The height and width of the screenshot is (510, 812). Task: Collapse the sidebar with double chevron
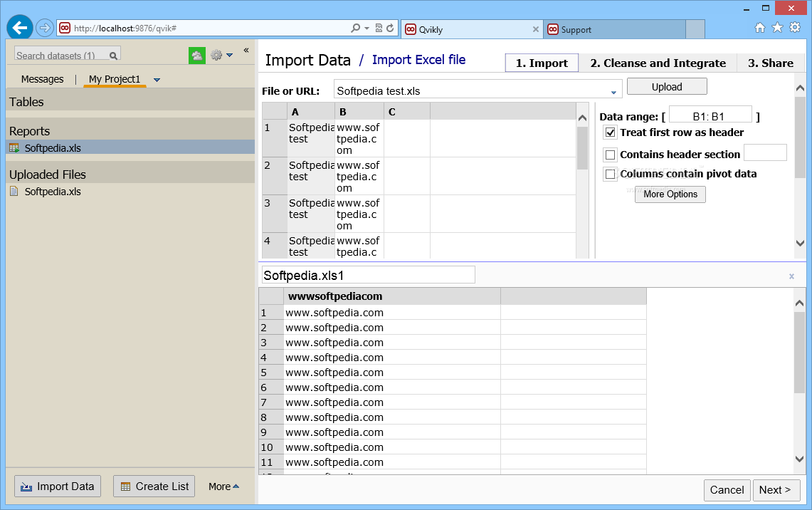pyautogui.click(x=246, y=51)
